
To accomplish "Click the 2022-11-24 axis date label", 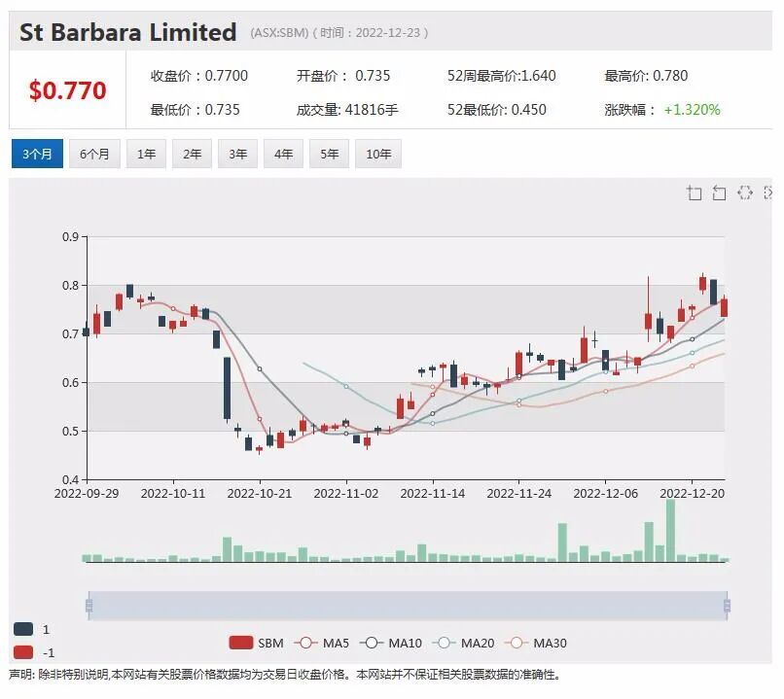I will (519, 493).
